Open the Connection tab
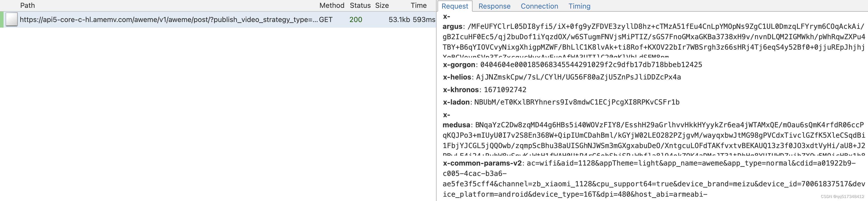 pyautogui.click(x=539, y=6)
